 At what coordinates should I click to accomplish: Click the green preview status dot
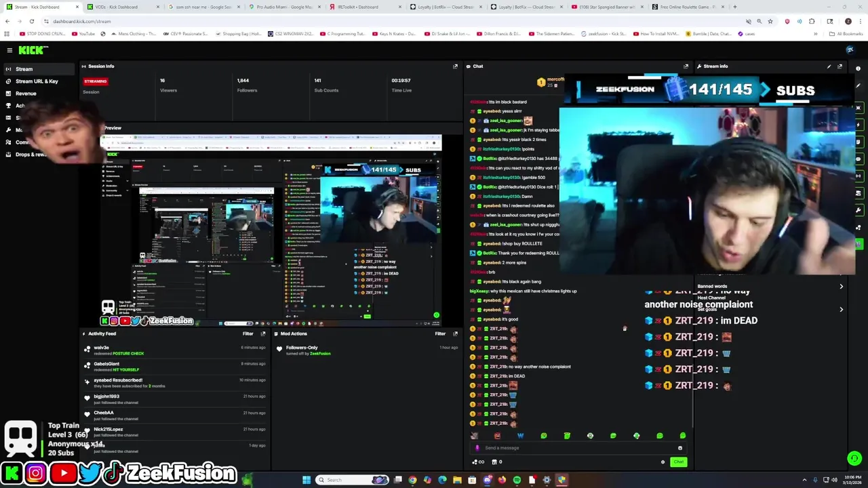pos(436,315)
